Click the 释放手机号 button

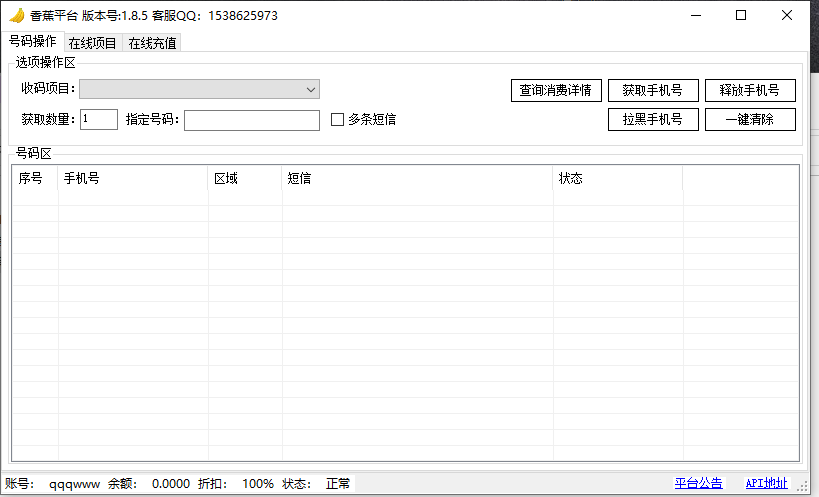[750, 90]
